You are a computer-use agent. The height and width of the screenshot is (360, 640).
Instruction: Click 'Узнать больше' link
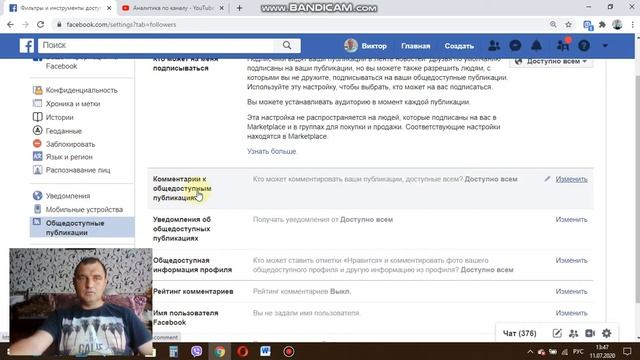pos(271,151)
